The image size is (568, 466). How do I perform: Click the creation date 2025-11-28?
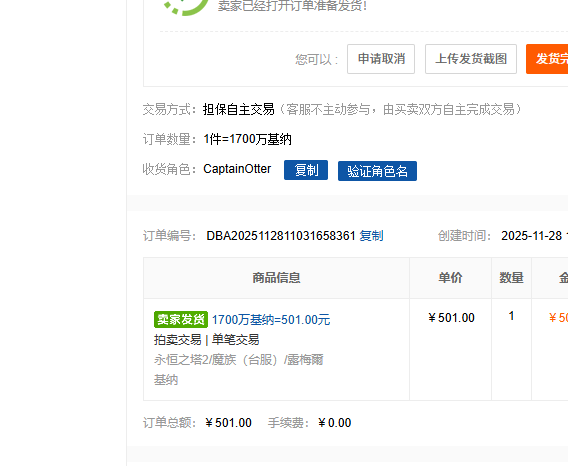coord(531,236)
